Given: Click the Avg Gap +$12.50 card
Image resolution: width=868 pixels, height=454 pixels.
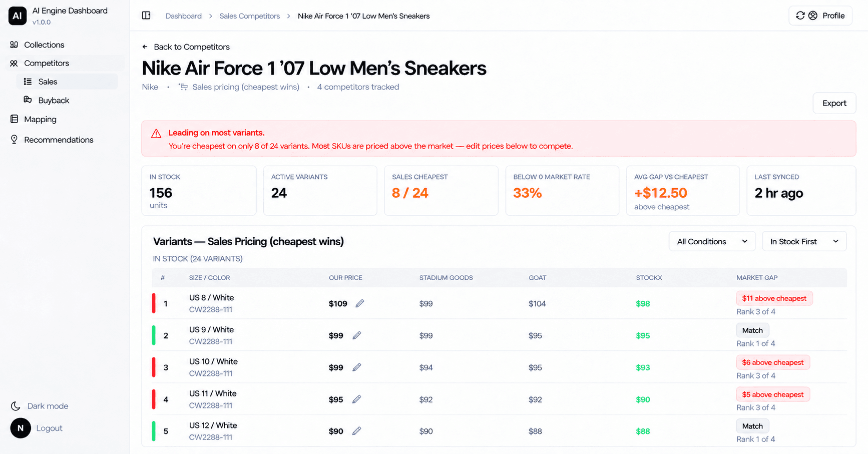Looking at the screenshot, I should tap(683, 191).
